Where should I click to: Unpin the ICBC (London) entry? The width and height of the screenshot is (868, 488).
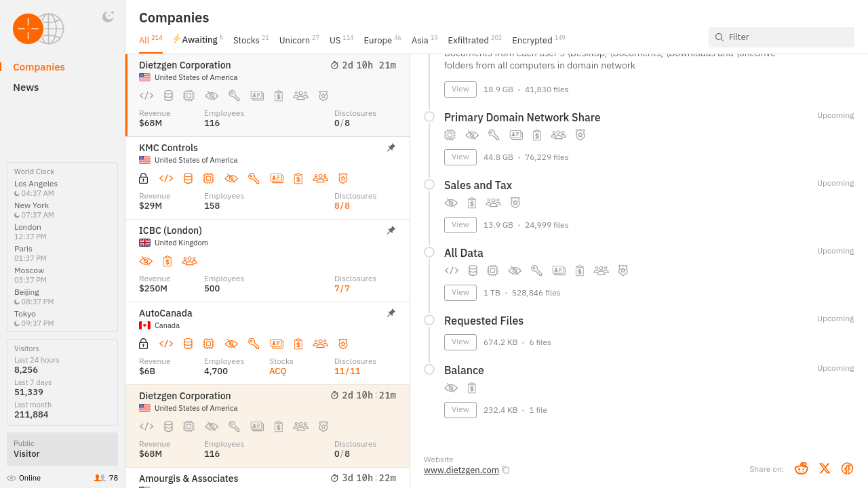pyautogui.click(x=391, y=230)
